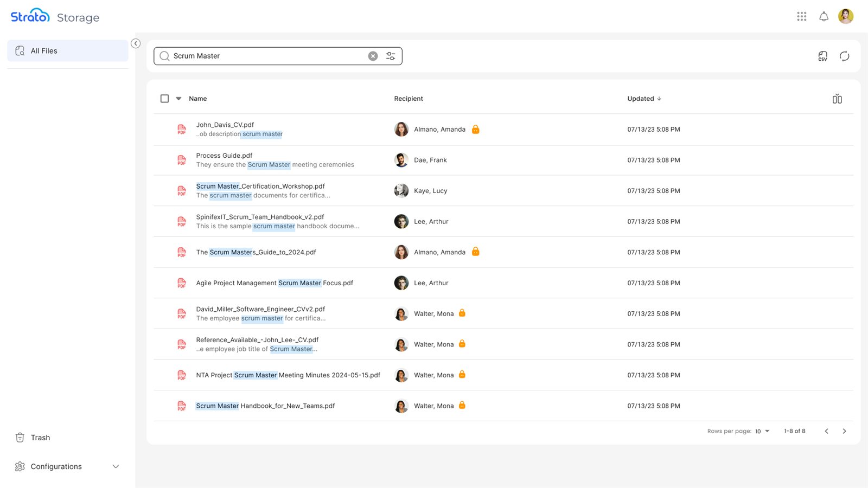The height and width of the screenshot is (488, 868).
Task: Click the Recipient column header
Action: pos(409,99)
